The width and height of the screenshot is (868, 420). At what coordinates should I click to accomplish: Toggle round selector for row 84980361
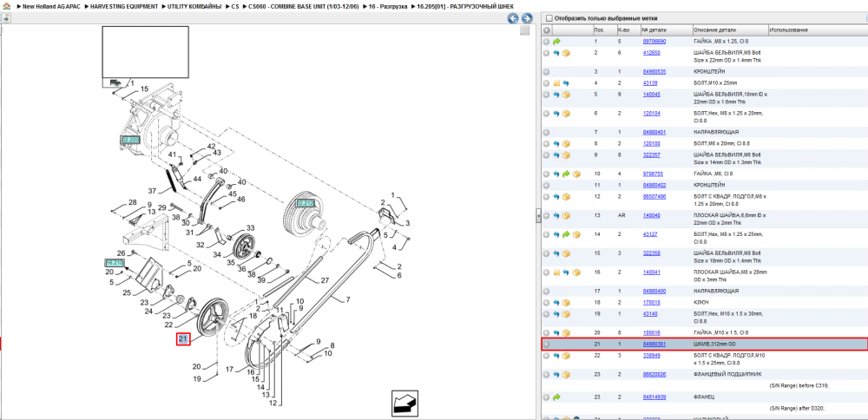point(546,345)
